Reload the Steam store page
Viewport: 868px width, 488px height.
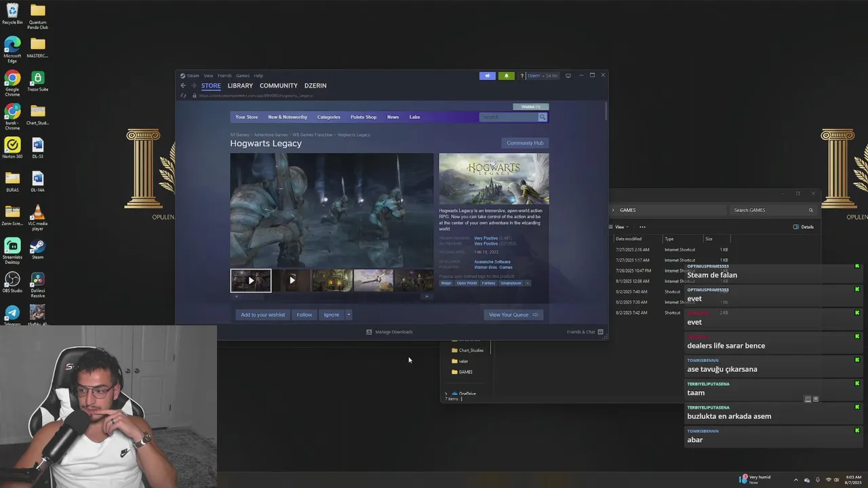[183, 96]
